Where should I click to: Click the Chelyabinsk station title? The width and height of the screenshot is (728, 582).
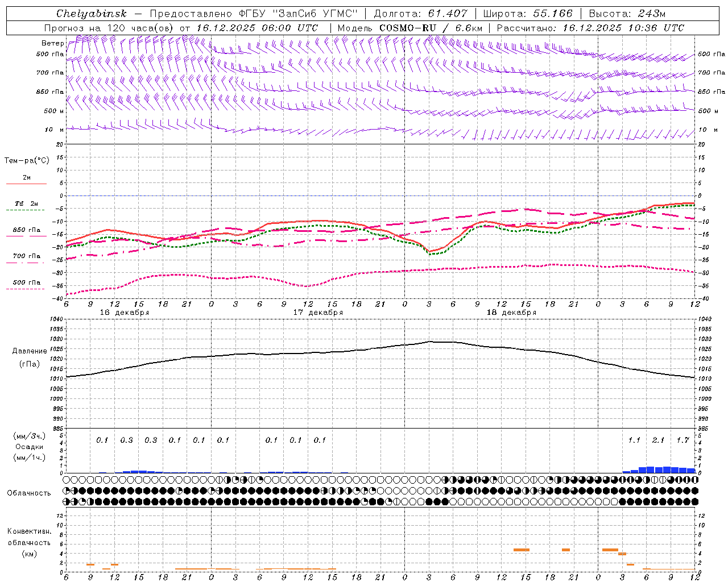(92, 14)
